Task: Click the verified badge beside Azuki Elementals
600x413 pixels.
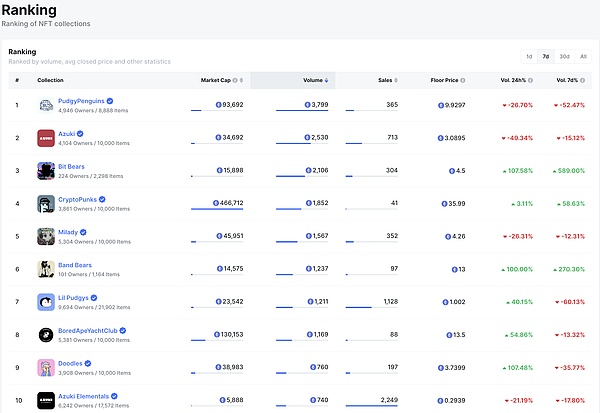Action: [x=114, y=396]
